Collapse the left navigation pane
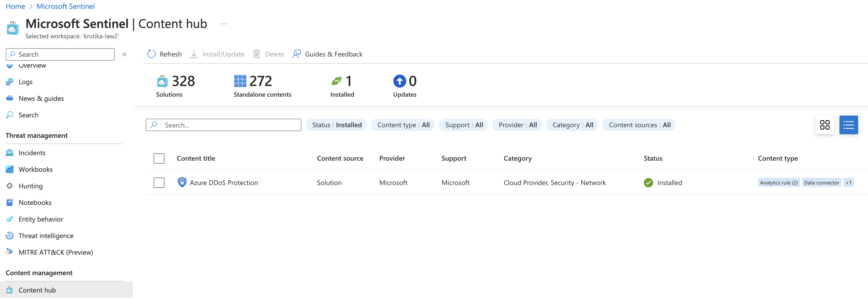Screen dimensions: 868x299 tap(124, 54)
